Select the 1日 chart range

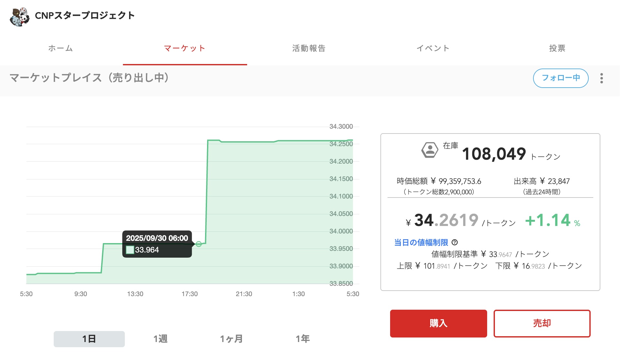click(89, 339)
